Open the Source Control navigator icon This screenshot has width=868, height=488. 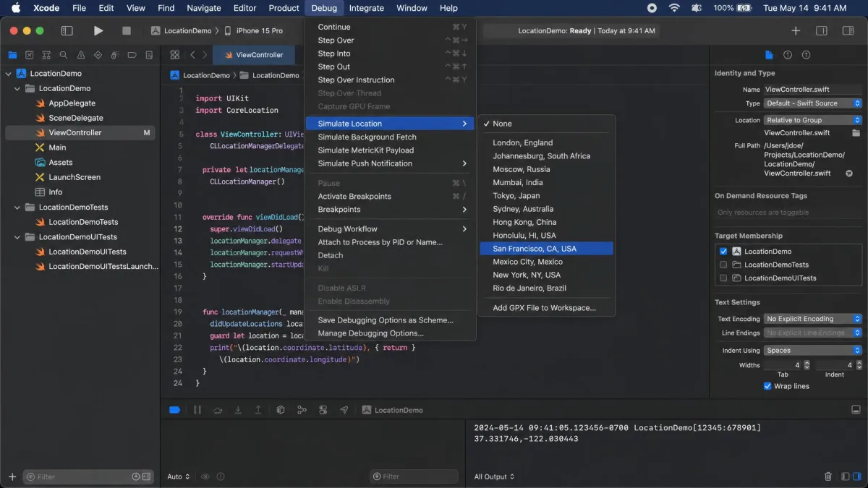30,55
